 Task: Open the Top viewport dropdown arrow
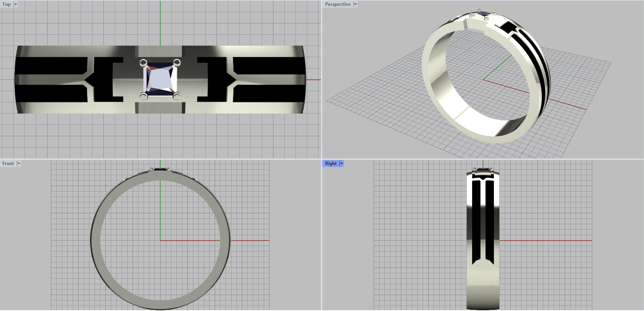pyautogui.click(x=16, y=4)
